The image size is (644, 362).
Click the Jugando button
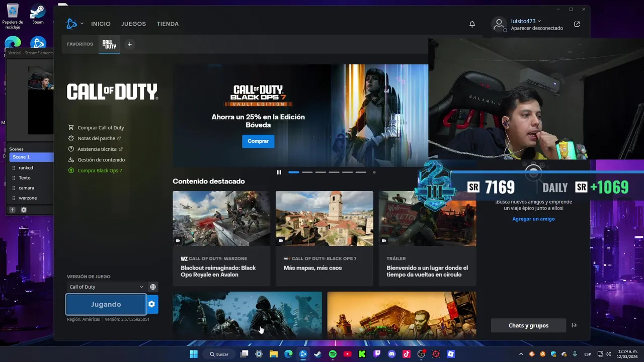point(106,304)
